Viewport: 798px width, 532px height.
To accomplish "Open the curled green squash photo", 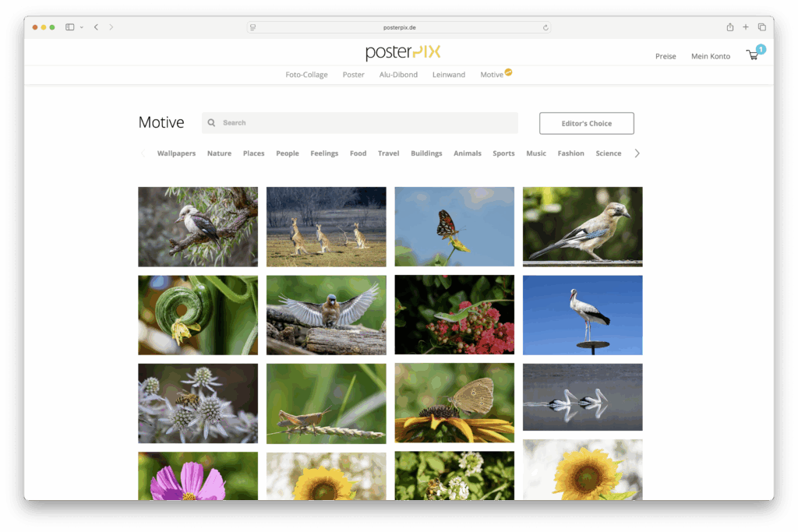I will [x=198, y=315].
